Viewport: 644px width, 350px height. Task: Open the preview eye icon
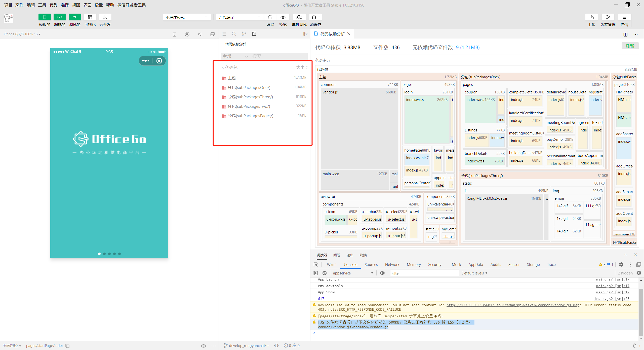tap(283, 17)
